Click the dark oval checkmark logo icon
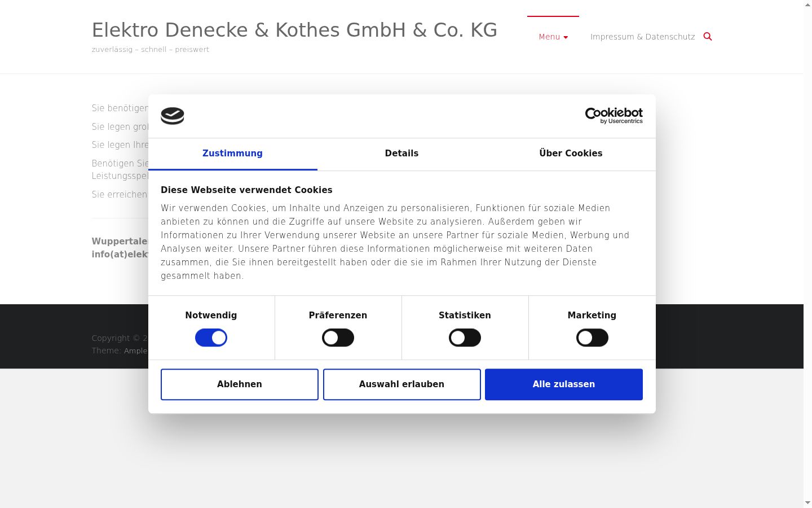This screenshot has width=812, height=508. [x=173, y=116]
